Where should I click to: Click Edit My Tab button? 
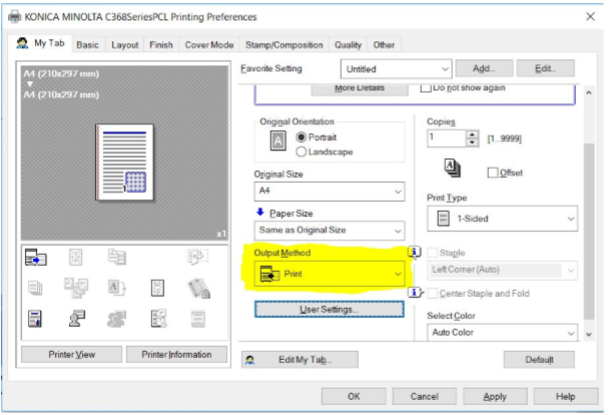point(299,360)
